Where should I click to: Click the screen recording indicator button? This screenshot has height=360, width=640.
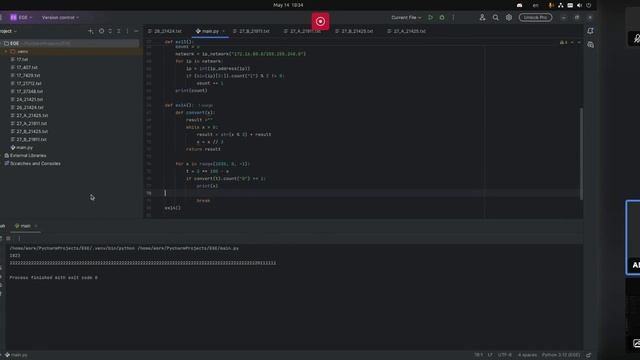(320, 21)
